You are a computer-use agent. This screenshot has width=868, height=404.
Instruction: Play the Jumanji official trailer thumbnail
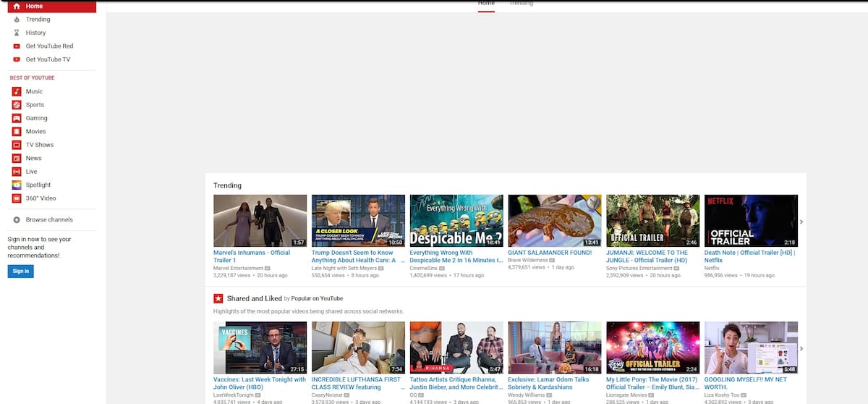[x=653, y=221]
